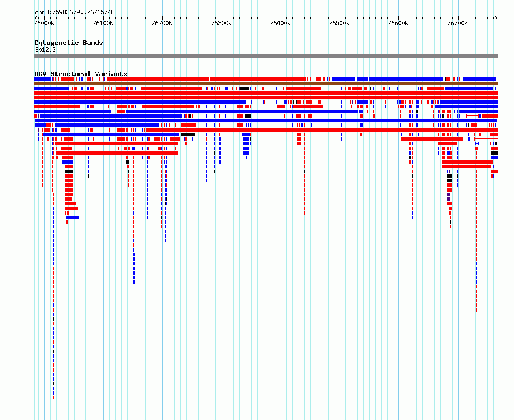Select the grey 3p12.3 cytogenetic band bar
This screenshot has width=514, height=420.
click(x=266, y=56)
